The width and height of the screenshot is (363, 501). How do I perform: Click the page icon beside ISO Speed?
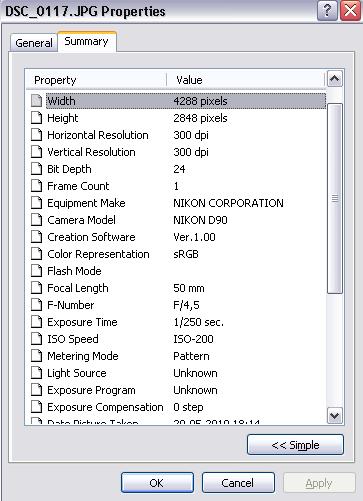tap(37, 339)
